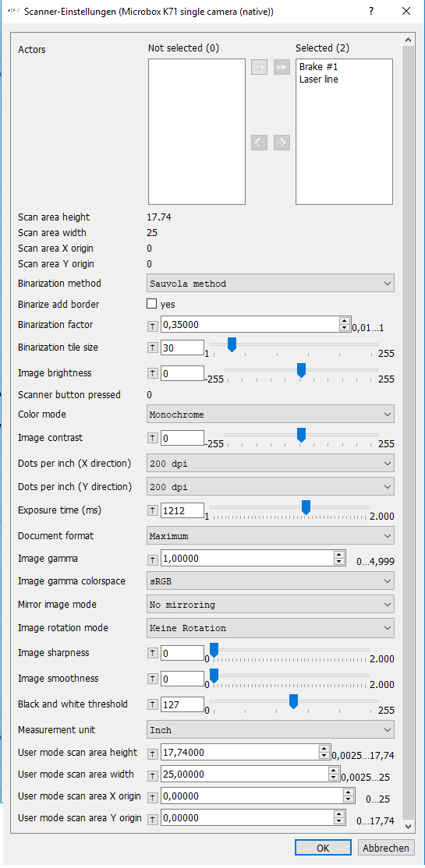425x868 pixels.
Task: Click the Black and white threshold value field
Action: (x=182, y=704)
